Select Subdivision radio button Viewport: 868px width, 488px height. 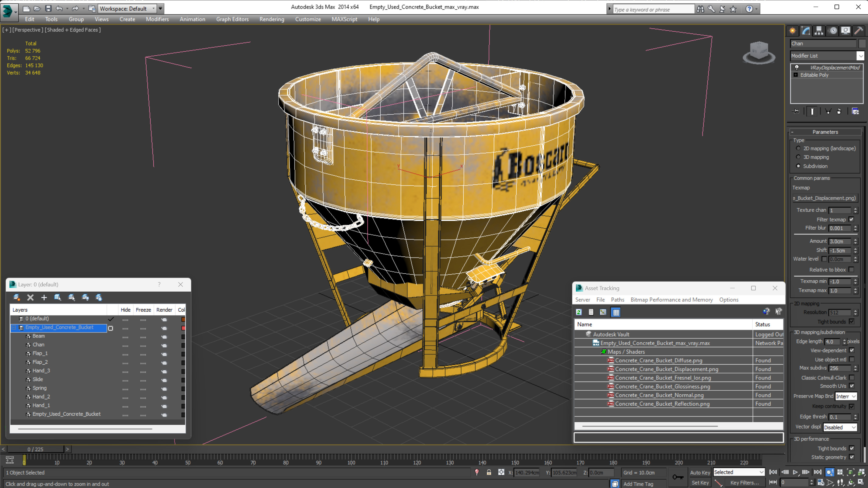tap(798, 166)
